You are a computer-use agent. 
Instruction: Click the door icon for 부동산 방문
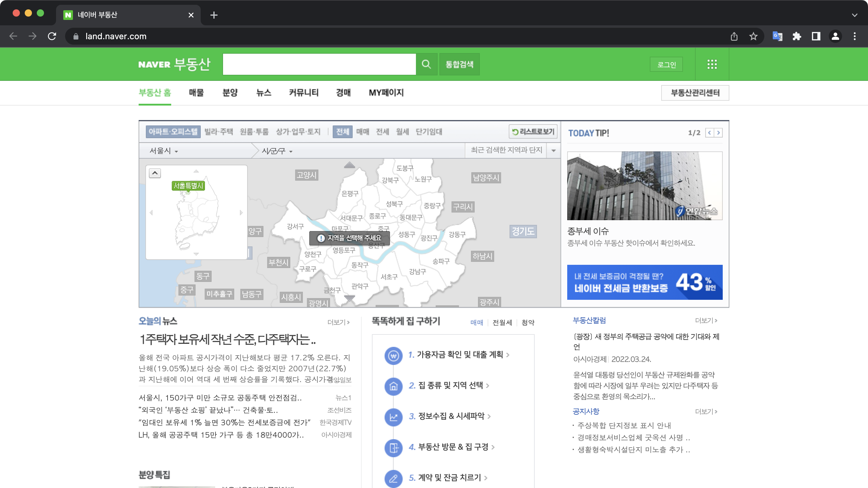click(x=393, y=448)
